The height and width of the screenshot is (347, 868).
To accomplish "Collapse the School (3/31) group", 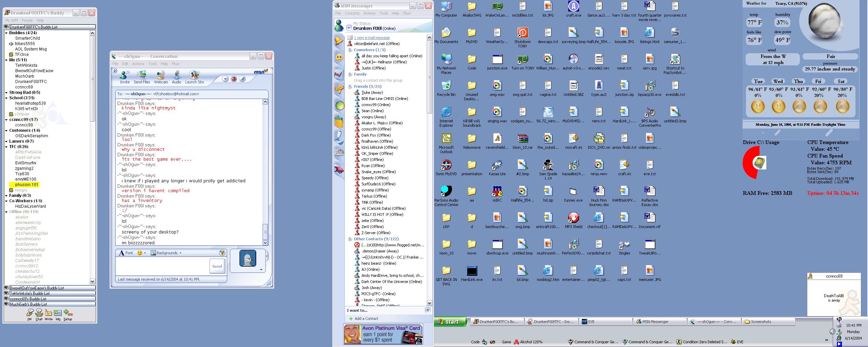I will pyautogui.click(x=6, y=98).
